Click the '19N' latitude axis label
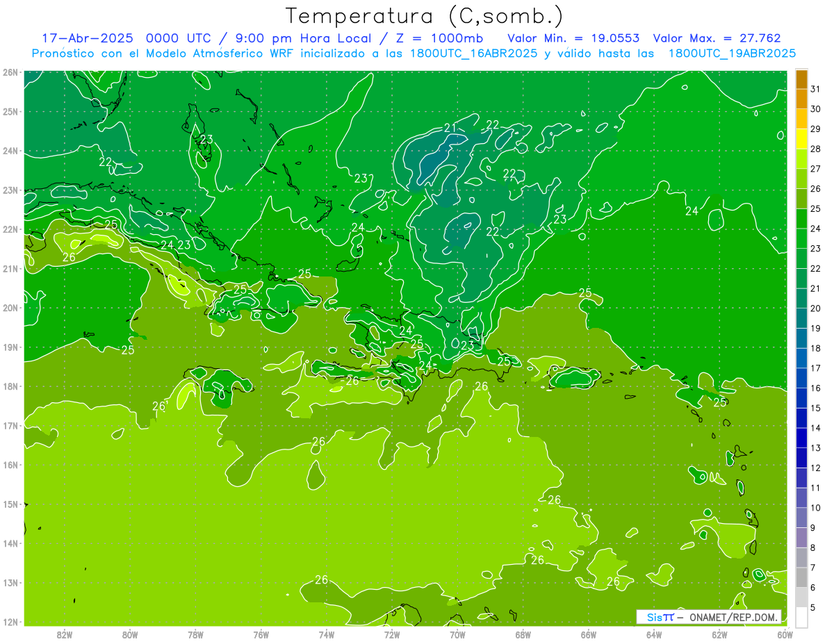 click(10, 347)
